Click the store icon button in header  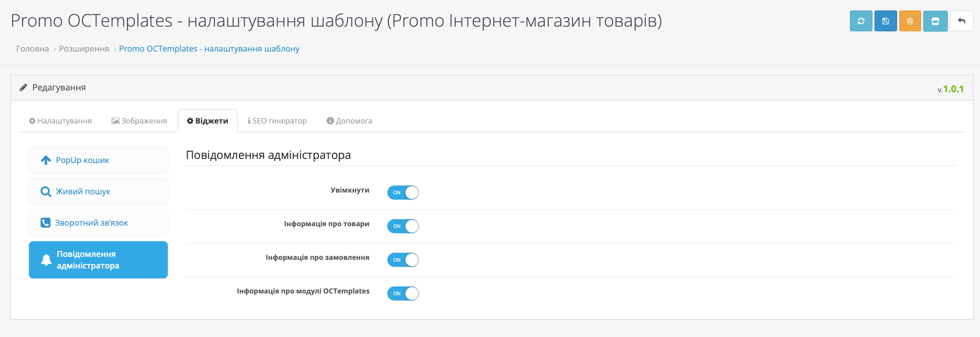935,21
